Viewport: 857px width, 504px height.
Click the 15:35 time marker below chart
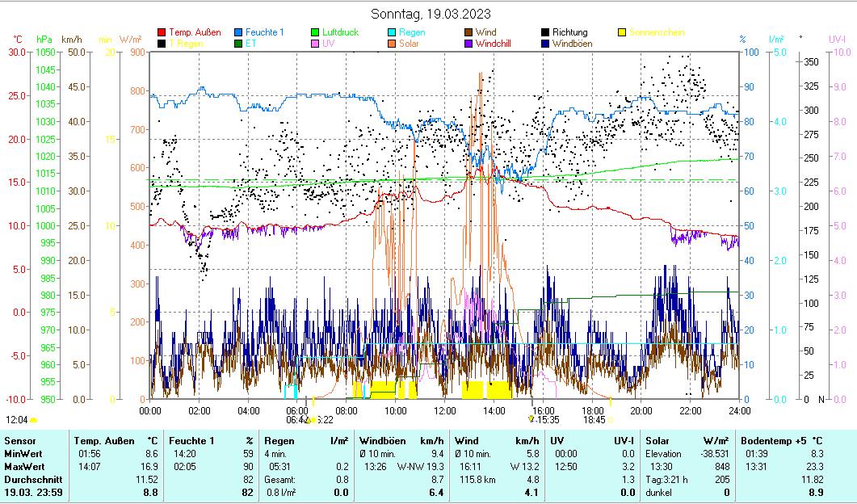click(x=548, y=420)
